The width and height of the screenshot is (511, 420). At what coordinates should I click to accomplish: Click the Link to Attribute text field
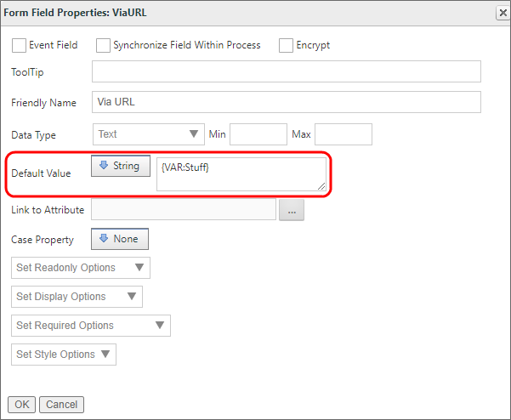[183, 210]
